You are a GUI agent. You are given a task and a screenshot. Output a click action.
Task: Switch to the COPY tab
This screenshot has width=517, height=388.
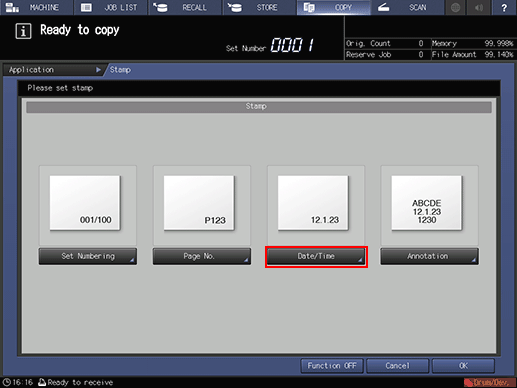coord(333,7)
